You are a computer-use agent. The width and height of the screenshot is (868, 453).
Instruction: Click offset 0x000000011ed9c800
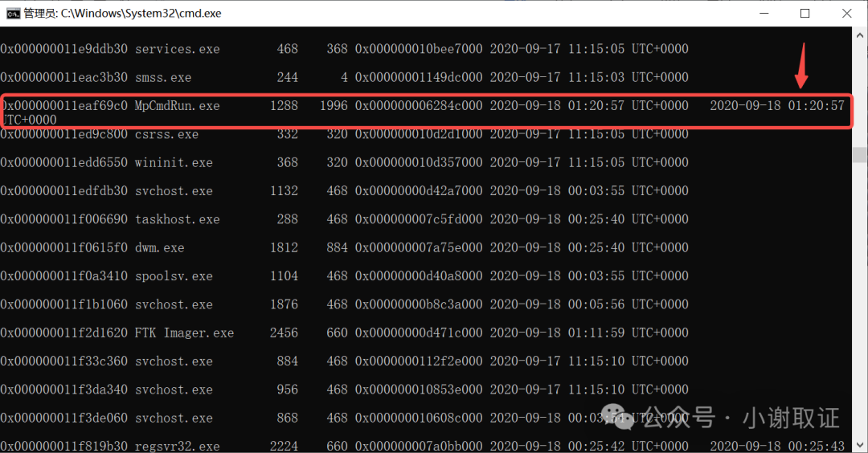click(x=63, y=134)
